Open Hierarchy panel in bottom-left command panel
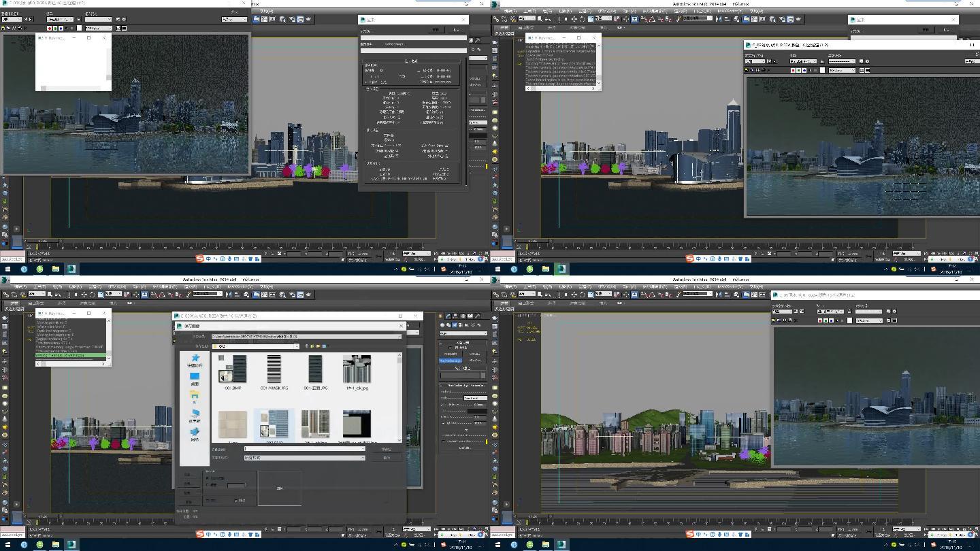Screen dimensions: 980x551 point(456,316)
